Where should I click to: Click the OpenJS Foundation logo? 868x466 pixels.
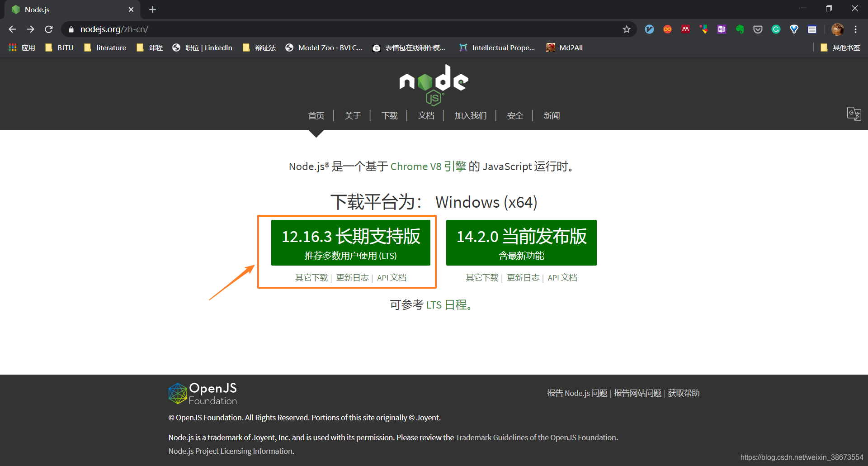pos(203,394)
